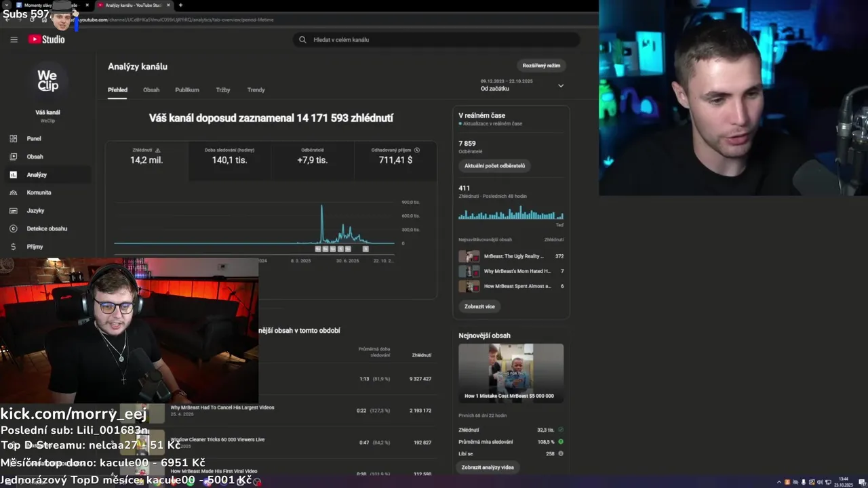The width and height of the screenshot is (868, 488).
Task: Open the hamburger menu beside Studio logo
Action: click(14, 39)
